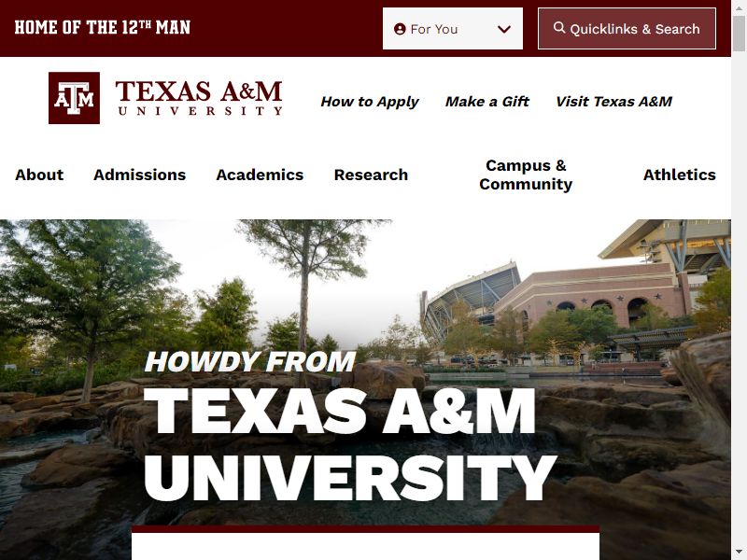This screenshot has height=560, width=747.
Task: Open the Admissions menu
Action: click(x=139, y=175)
